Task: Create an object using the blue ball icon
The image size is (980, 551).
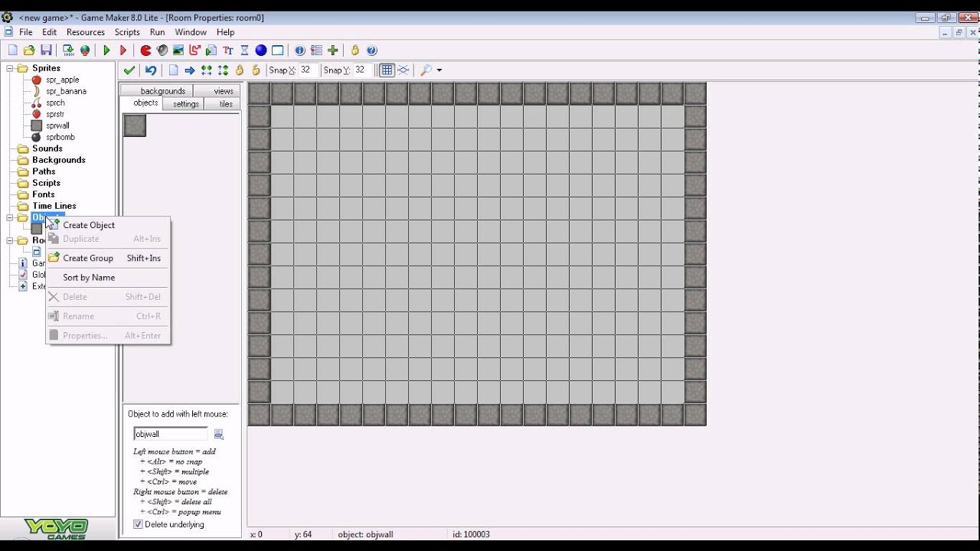Action: click(x=261, y=51)
